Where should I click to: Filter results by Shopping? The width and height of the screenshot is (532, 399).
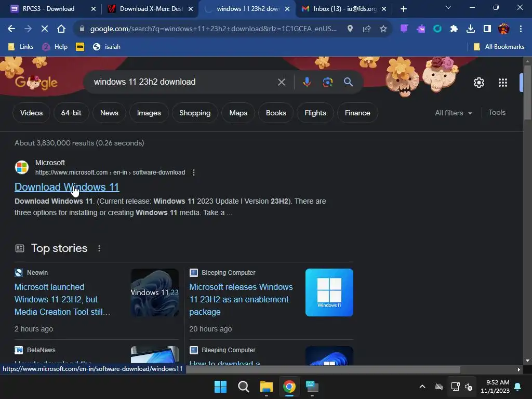pyautogui.click(x=195, y=113)
